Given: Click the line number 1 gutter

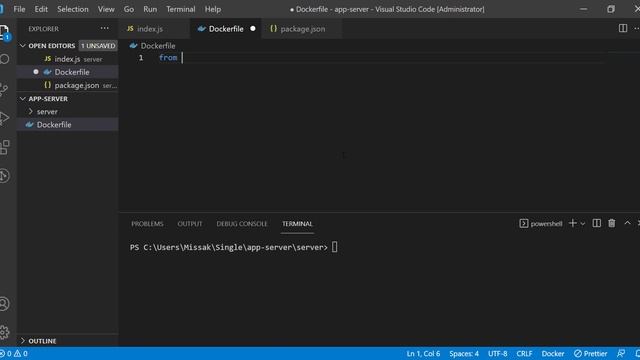Looking at the screenshot, I should point(141,58).
